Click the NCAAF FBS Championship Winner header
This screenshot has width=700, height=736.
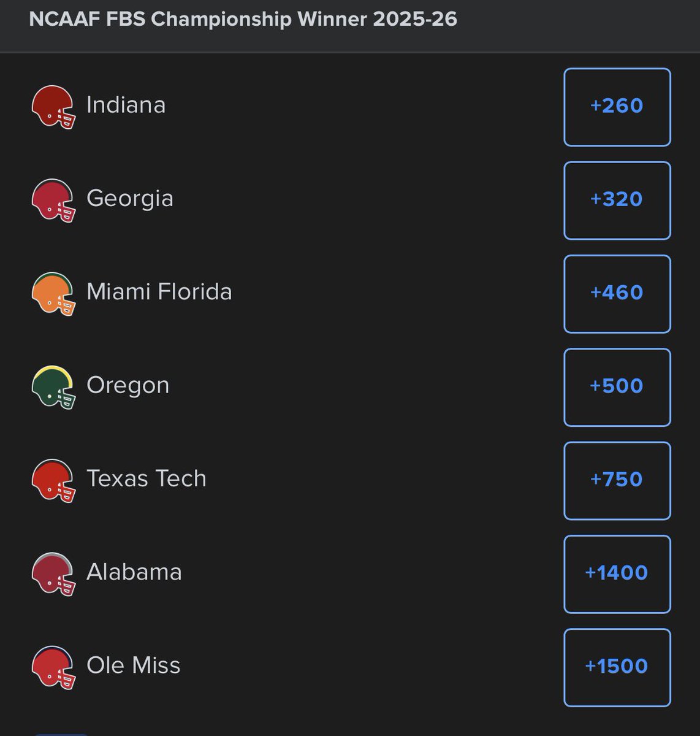tap(243, 19)
